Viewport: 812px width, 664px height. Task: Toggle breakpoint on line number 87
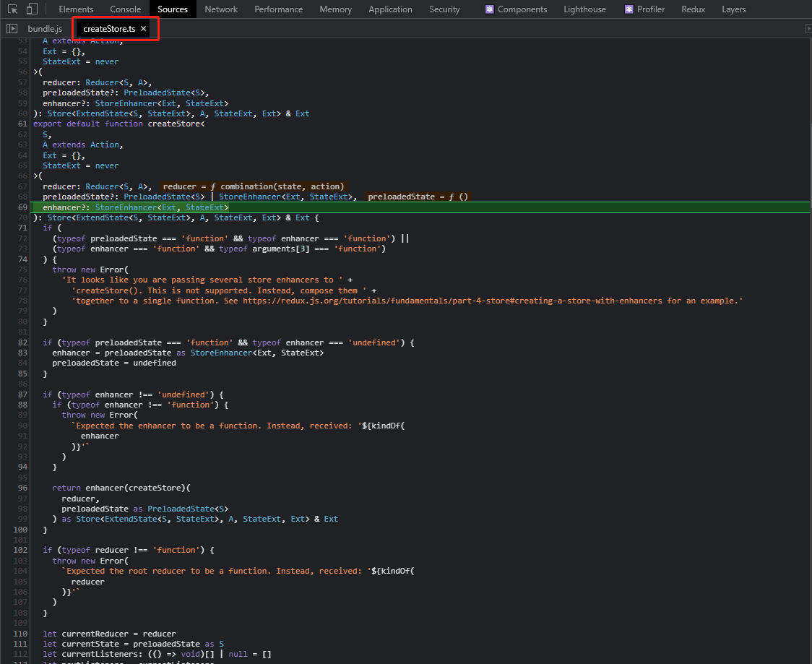(22, 394)
